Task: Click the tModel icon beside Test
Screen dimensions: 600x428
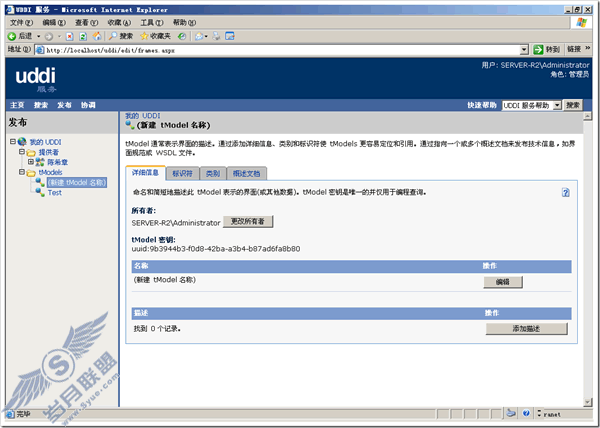Action: pos(40,192)
